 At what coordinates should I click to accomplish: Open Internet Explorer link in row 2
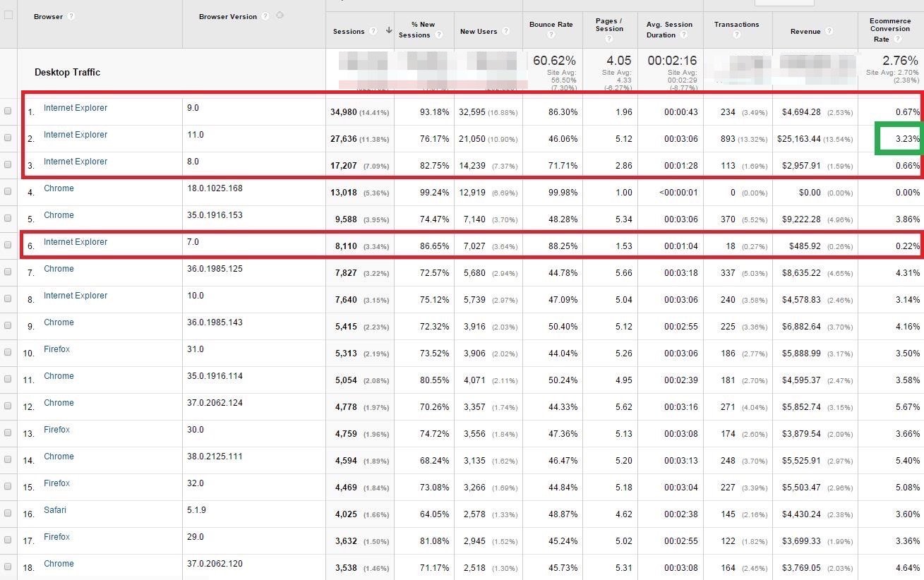pos(76,135)
